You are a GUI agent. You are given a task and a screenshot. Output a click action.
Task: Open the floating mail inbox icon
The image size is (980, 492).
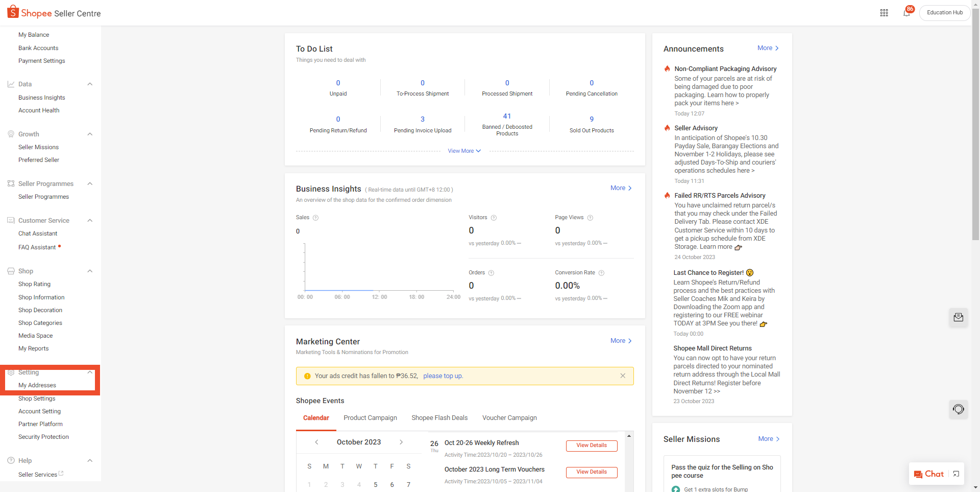click(958, 317)
